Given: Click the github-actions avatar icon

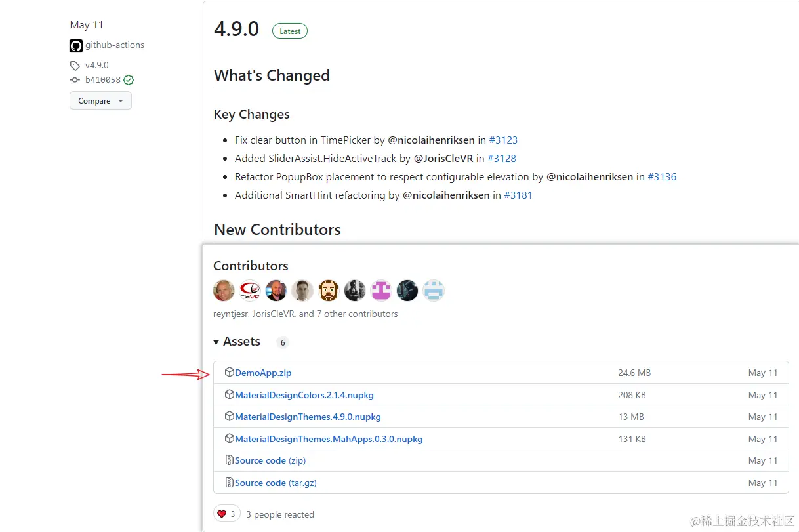Looking at the screenshot, I should click(76, 46).
